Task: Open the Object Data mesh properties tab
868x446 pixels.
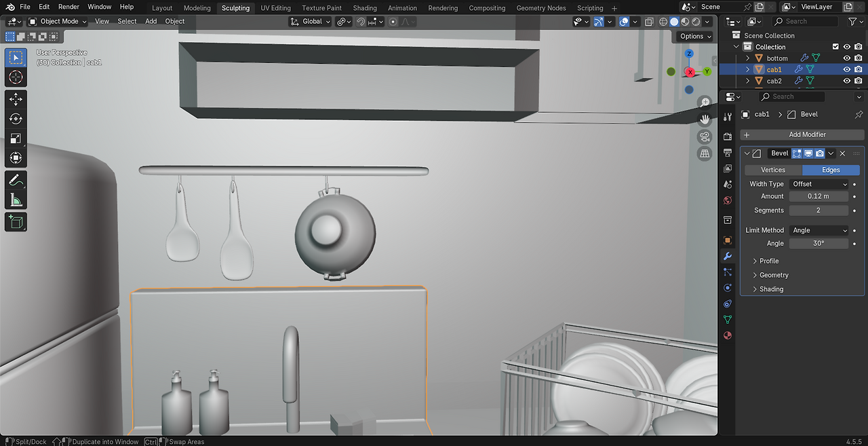Action: pyautogui.click(x=728, y=319)
